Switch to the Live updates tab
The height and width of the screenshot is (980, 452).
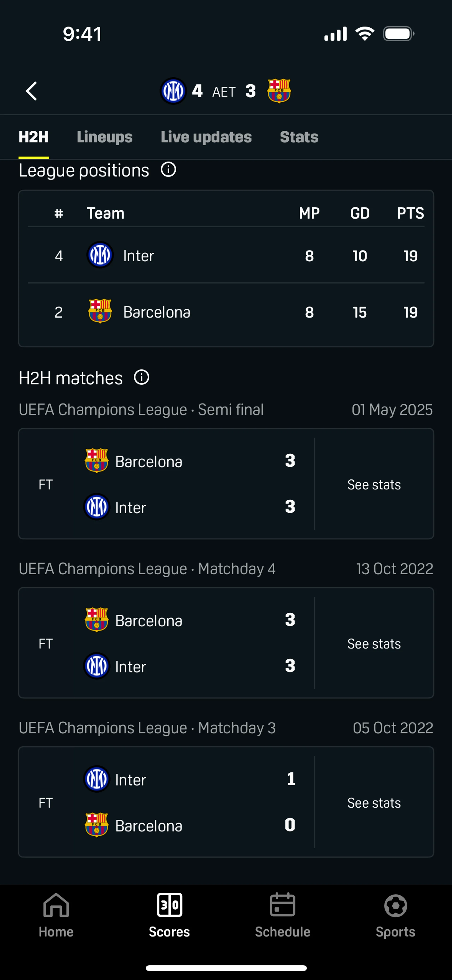click(206, 137)
